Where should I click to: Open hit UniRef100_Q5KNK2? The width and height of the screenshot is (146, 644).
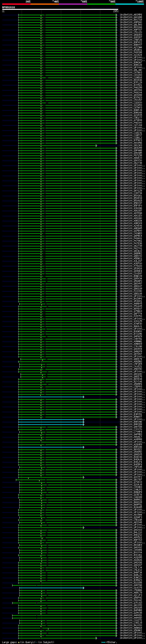[131, 630]
